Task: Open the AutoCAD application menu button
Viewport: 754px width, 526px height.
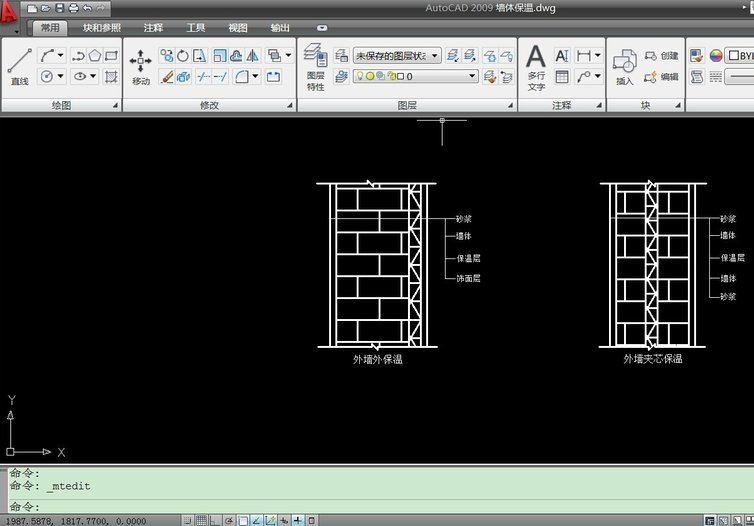Action: (x=9, y=13)
